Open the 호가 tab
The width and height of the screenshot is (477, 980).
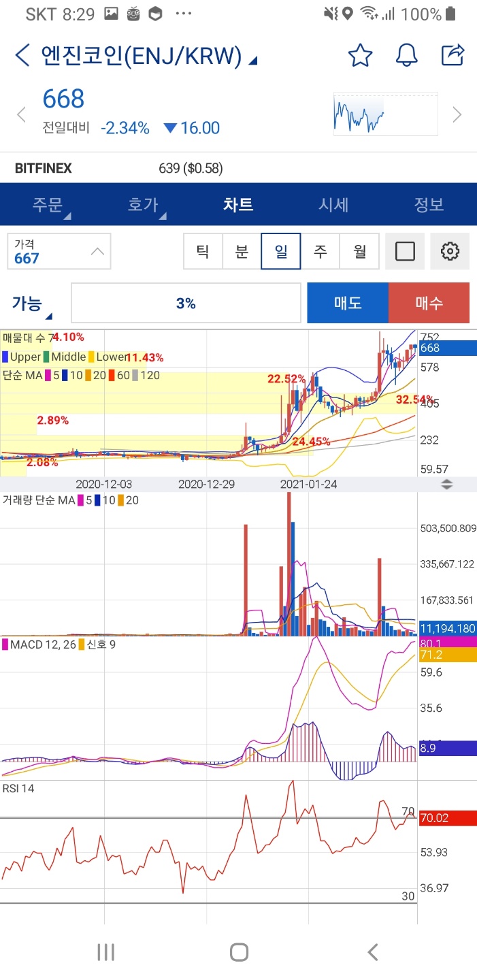(143, 204)
